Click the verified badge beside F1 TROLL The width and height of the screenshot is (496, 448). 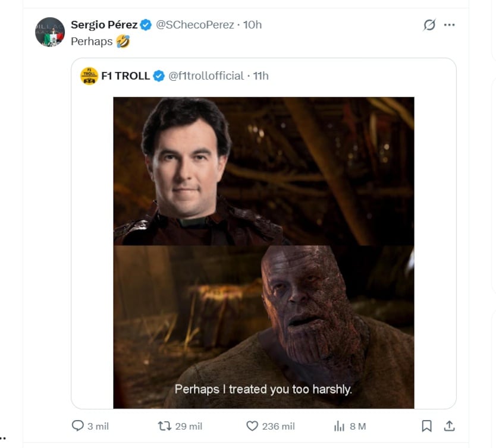159,75
